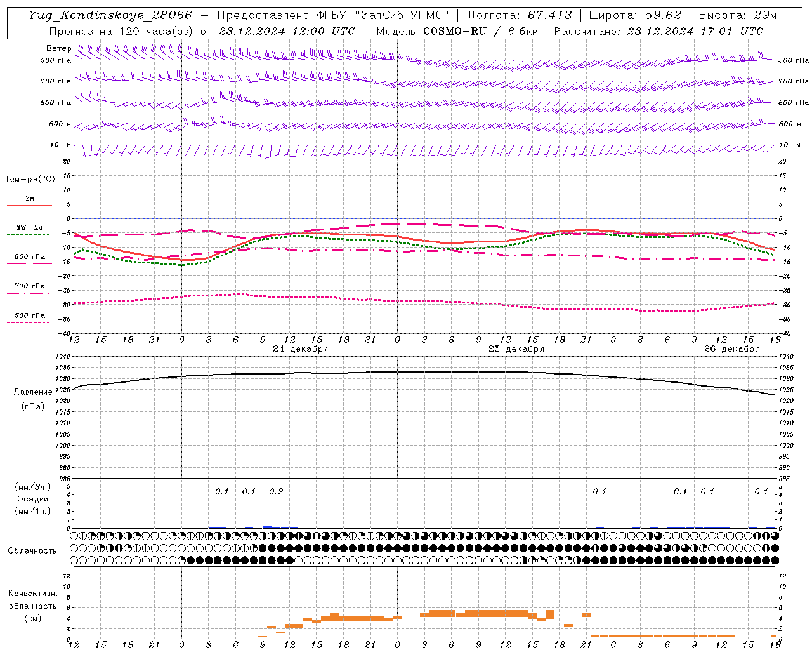Click the Рассчитано: 23.12.2024 17:01 UTC text
The width and height of the screenshot is (812, 650).
[658, 31]
